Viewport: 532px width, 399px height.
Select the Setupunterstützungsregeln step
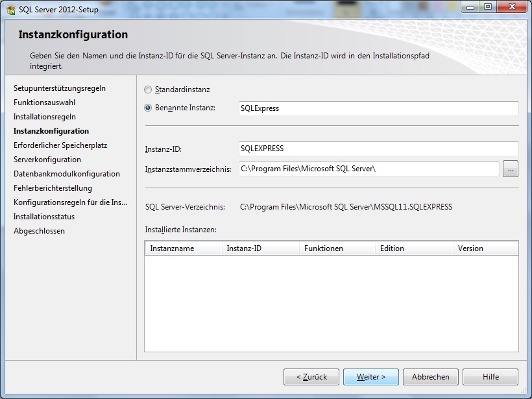pos(60,88)
